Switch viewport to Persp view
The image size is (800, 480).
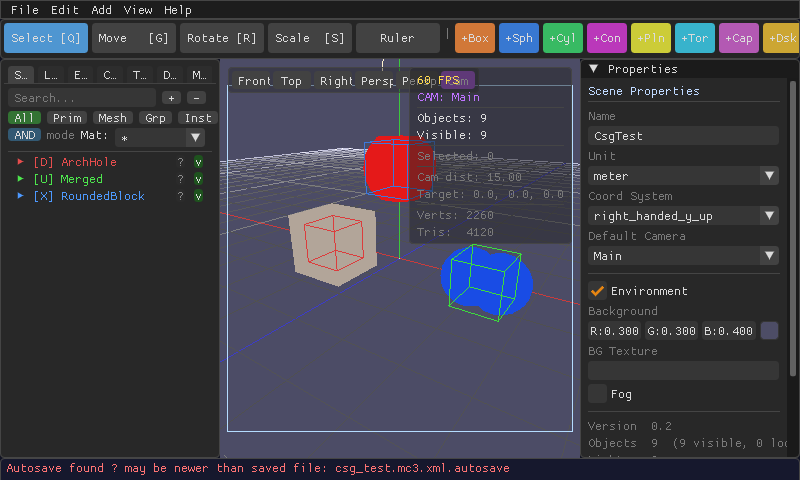[x=377, y=81]
